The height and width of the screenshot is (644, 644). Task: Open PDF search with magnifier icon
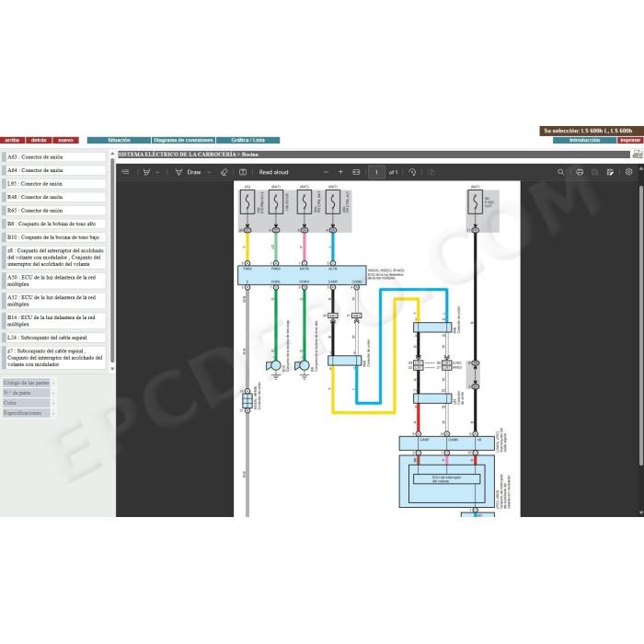pyautogui.click(x=560, y=172)
